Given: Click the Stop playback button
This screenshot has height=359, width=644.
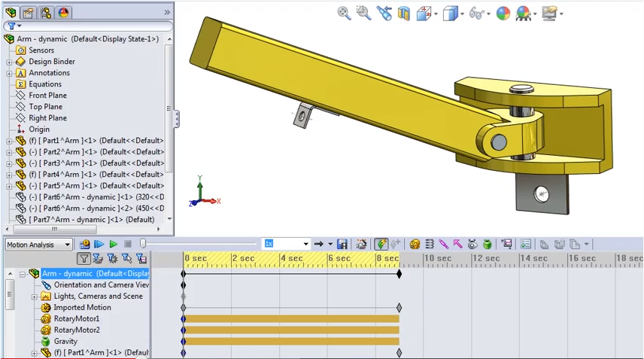Looking at the screenshot, I should click(128, 245).
